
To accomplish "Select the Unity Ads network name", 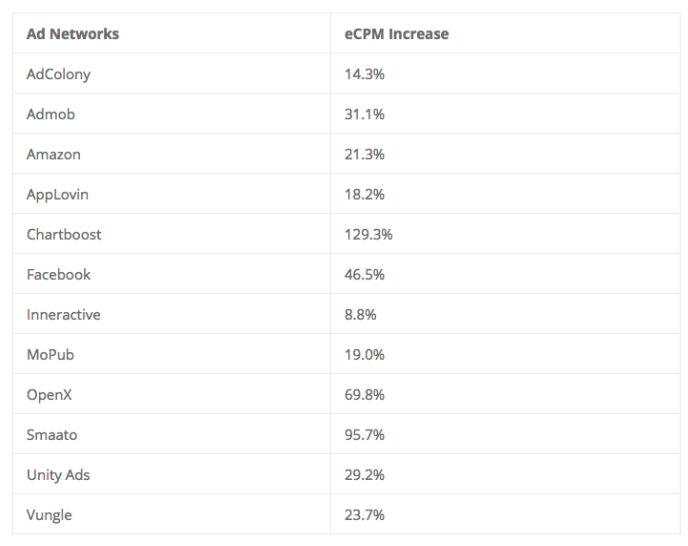I will (x=59, y=475).
